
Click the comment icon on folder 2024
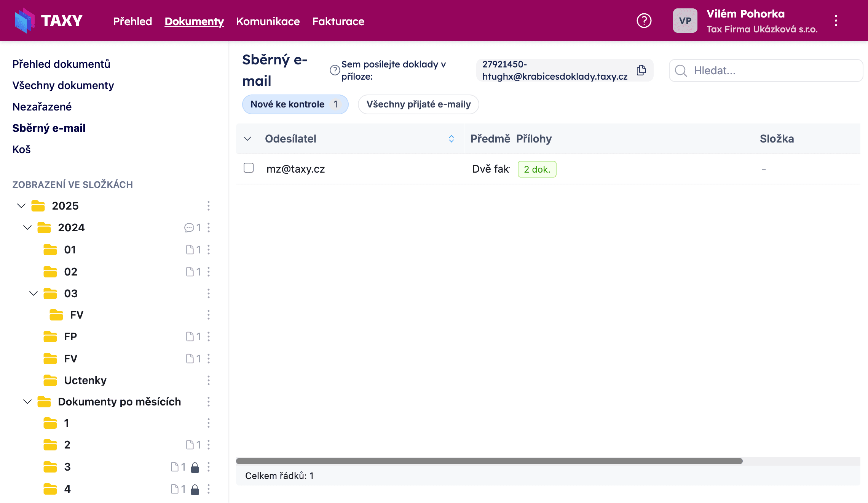(189, 228)
